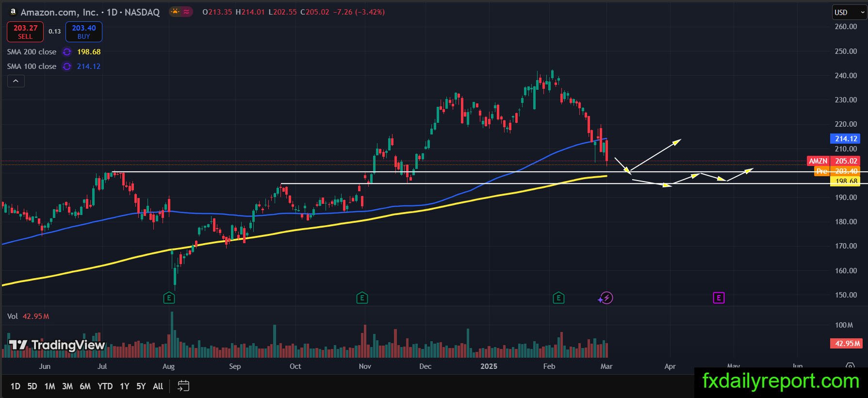Viewport: 868px width, 398px height.
Task: Open the USD currency dropdown
Action: click(850, 13)
